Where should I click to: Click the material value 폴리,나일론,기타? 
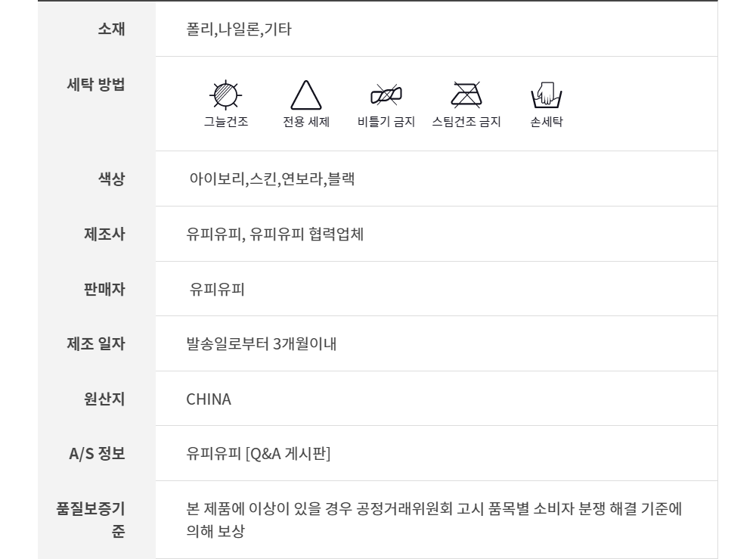click(x=239, y=30)
